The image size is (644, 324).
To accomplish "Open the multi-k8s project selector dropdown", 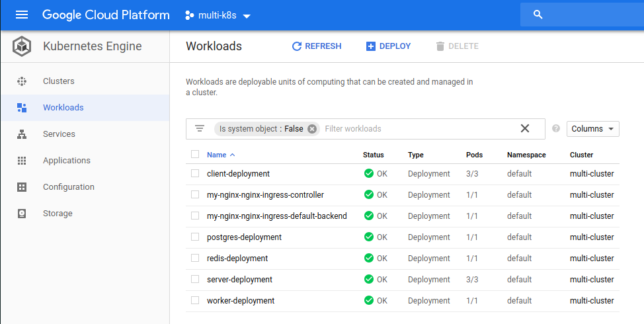I will 218,16.
